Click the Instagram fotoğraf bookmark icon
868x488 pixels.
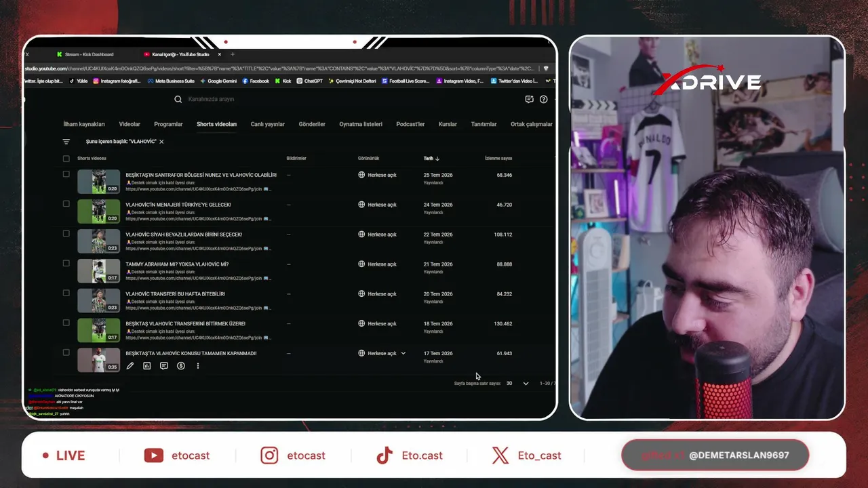click(96, 81)
